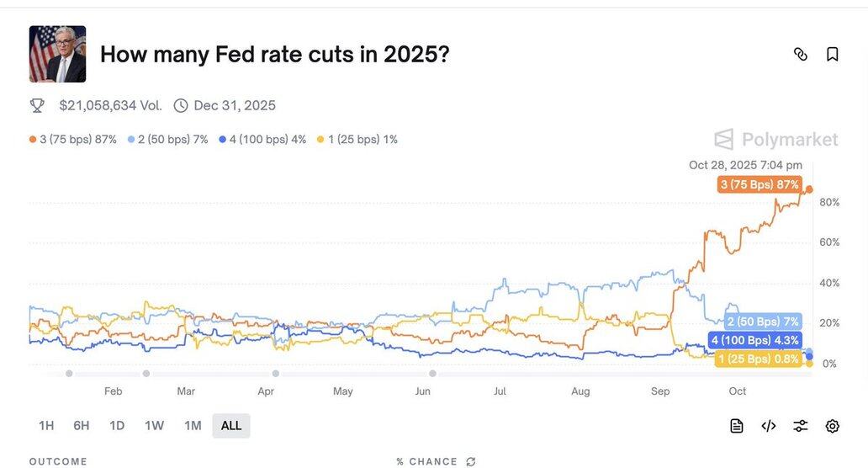Switch chart to 1D range
Viewport: 868px width, 468px height.
(117, 426)
